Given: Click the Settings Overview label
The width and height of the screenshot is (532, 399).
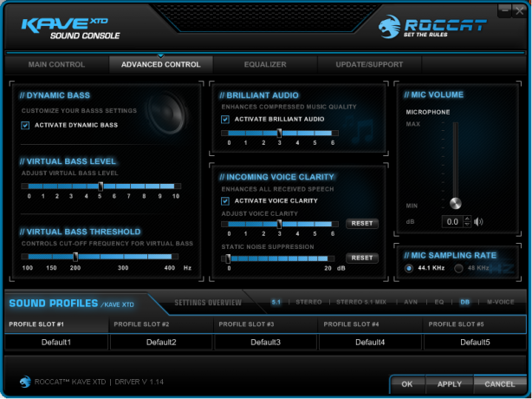Looking at the screenshot, I should click(208, 303).
